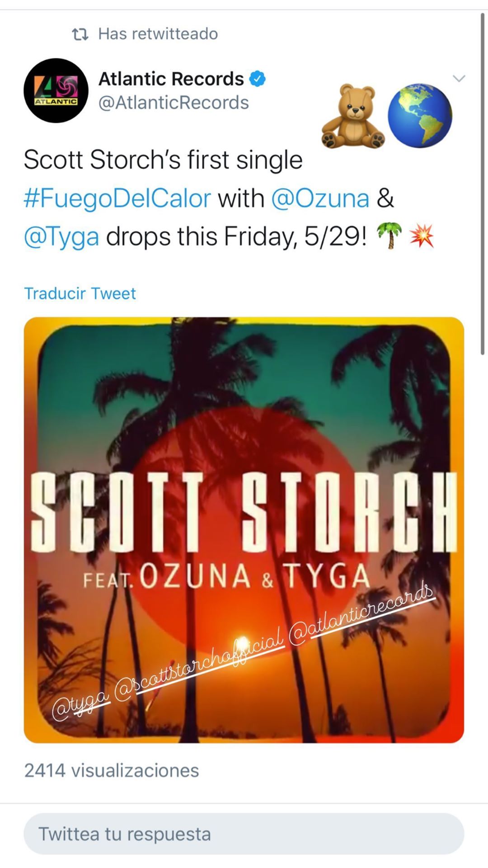Select the Atlantic Records display name

[171, 79]
